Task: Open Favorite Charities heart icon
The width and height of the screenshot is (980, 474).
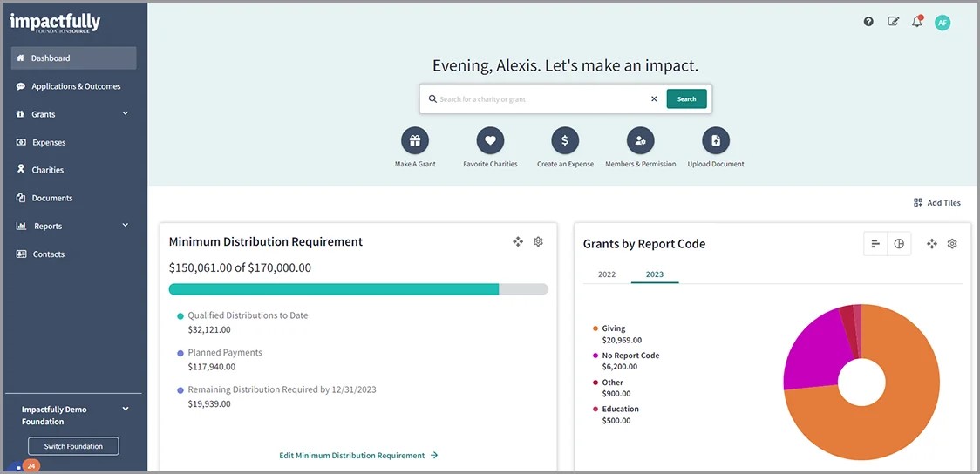Action: (x=490, y=140)
